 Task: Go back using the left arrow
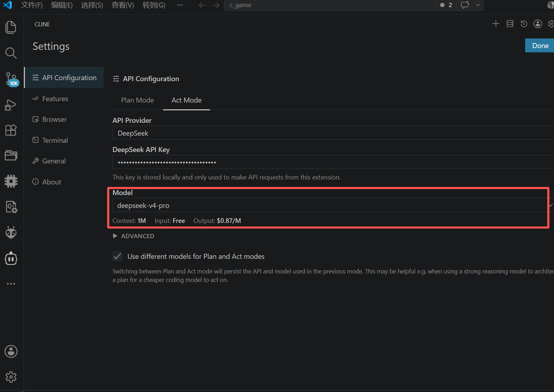coord(202,5)
